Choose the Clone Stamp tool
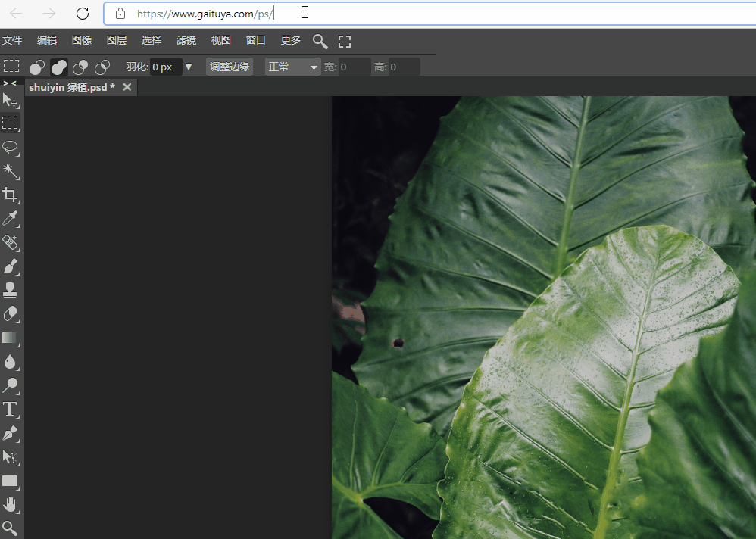The height and width of the screenshot is (539, 756). [x=11, y=290]
